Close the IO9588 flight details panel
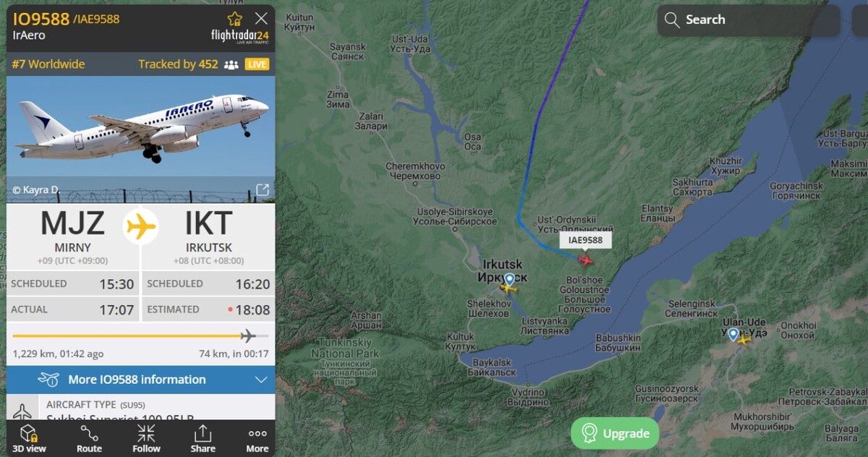Image resolution: width=868 pixels, height=457 pixels. (261, 19)
